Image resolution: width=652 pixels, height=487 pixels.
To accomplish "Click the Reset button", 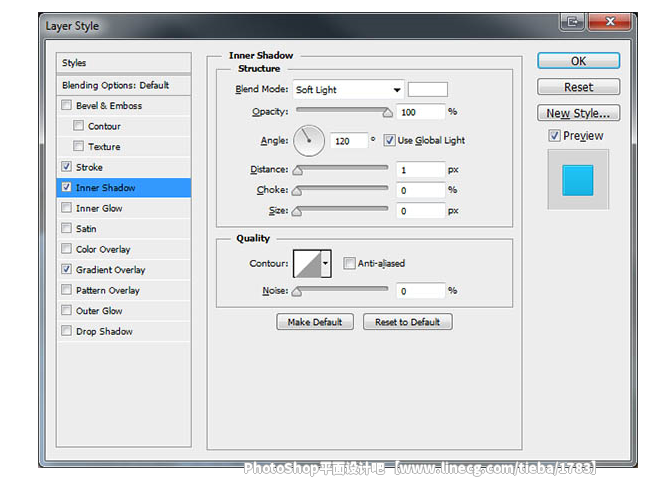I will (578, 87).
